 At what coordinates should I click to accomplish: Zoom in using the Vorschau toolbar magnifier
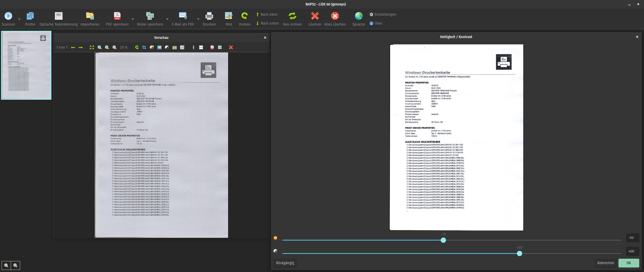click(x=107, y=48)
